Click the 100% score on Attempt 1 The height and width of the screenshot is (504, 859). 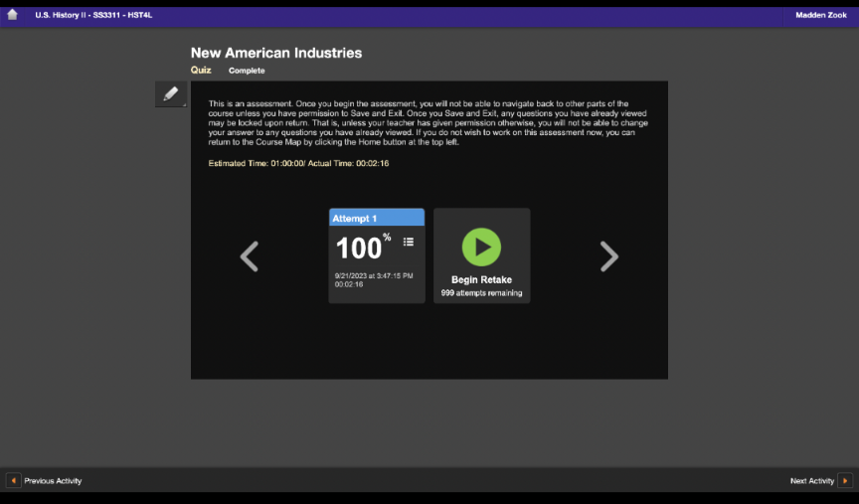(x=362, y=248)
